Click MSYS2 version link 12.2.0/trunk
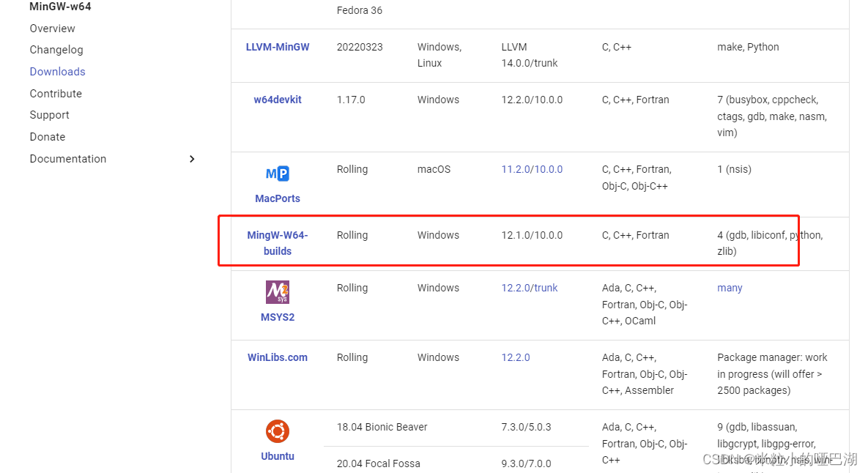 (529, 288)
